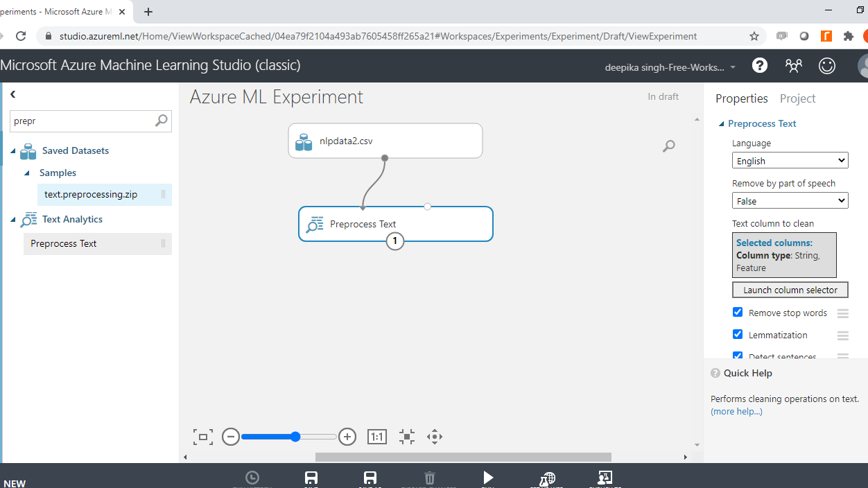This screenshot has height=488, width=868.
Task: Open the workspace dropdown deepika singh-Free-Works
Action: 670,67
